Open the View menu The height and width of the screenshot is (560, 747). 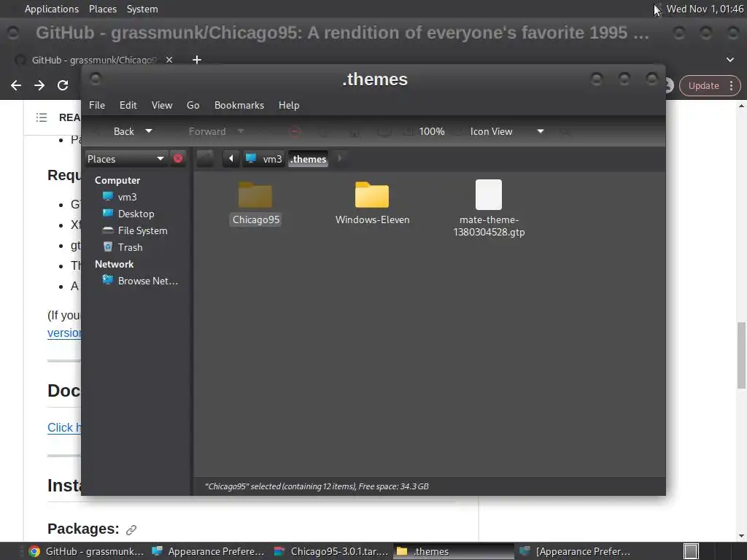(x=162, y=105)
